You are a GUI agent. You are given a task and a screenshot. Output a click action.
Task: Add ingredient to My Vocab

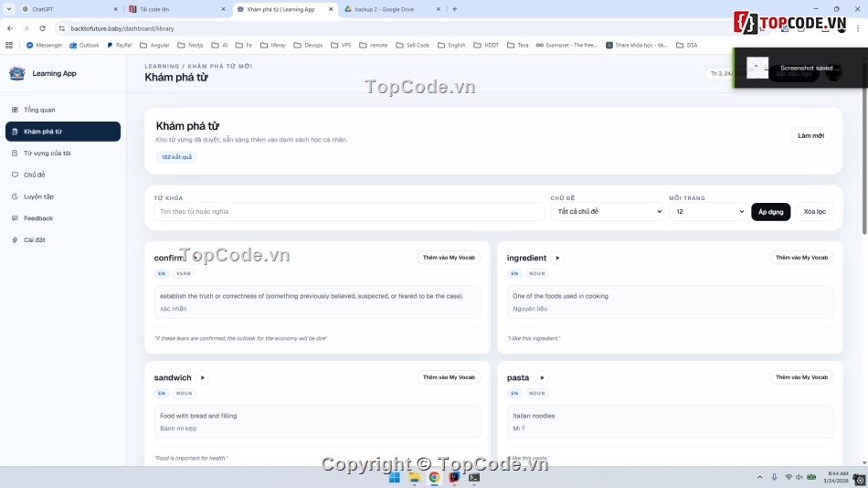(801, 258)
